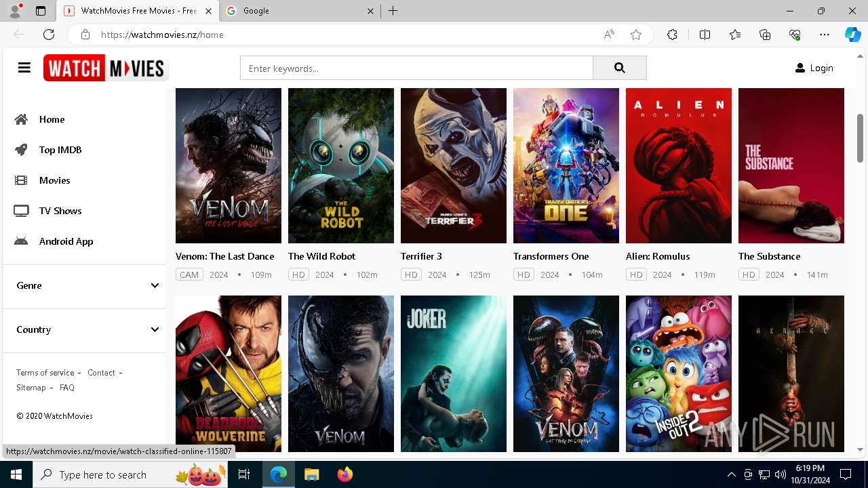
Task: Open the Sitemap link
Action: [31, 388]
